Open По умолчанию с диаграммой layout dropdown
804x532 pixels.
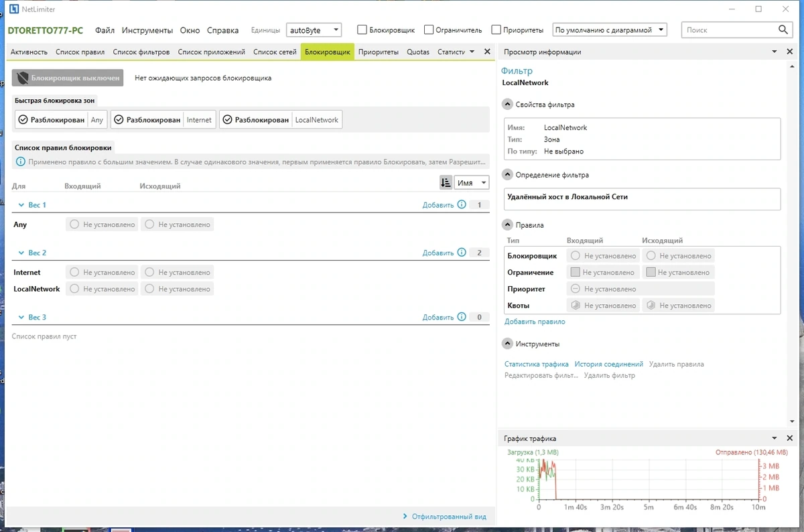click(610, 30)
